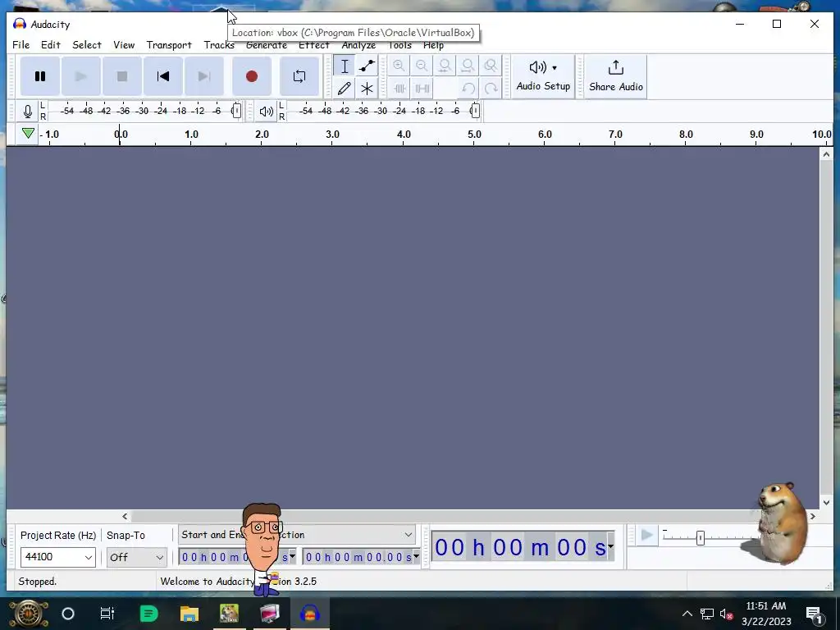Toggle the Loop button
840x630 pixels.
click(299, 76)
